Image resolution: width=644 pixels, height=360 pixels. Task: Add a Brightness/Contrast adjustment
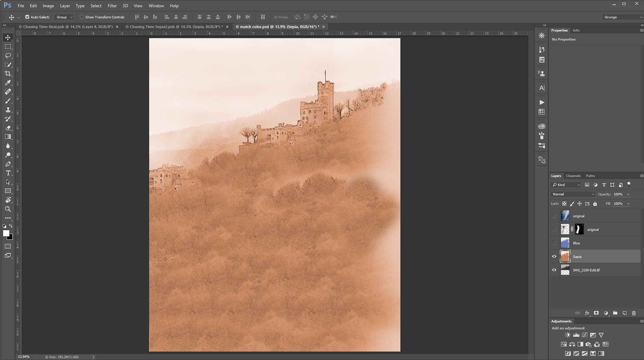click(x=567, y=335)
